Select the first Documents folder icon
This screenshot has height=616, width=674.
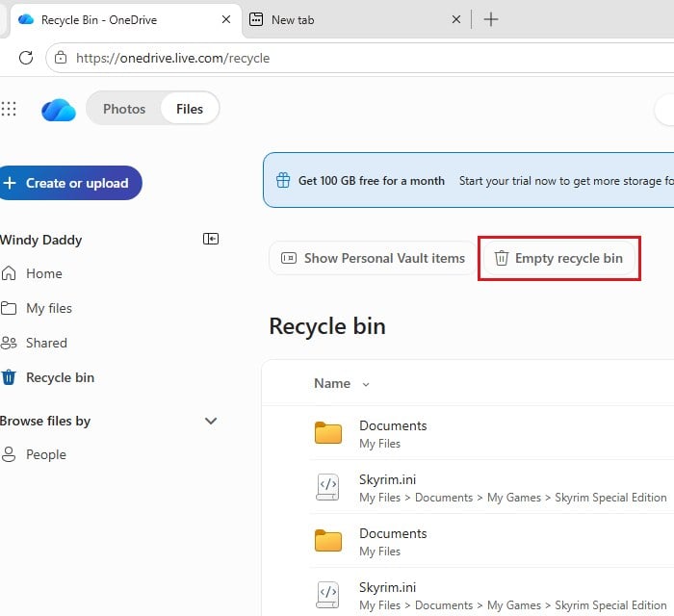[x=328, y=432]
